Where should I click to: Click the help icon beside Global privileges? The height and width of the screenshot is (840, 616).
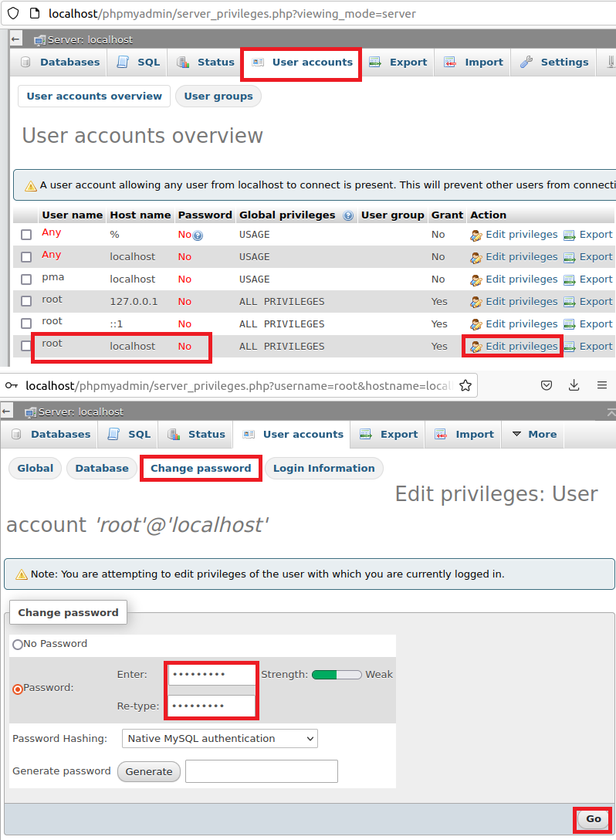coord(348,215)
